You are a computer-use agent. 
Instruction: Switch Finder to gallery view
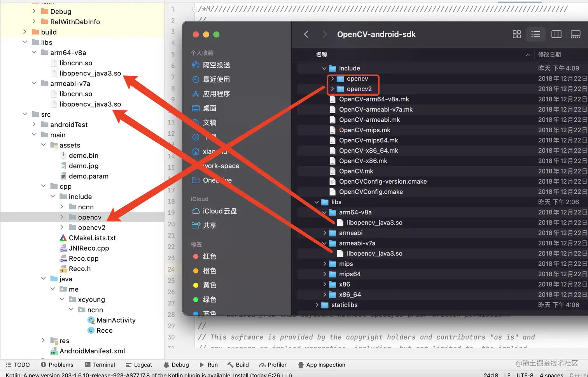576,34
